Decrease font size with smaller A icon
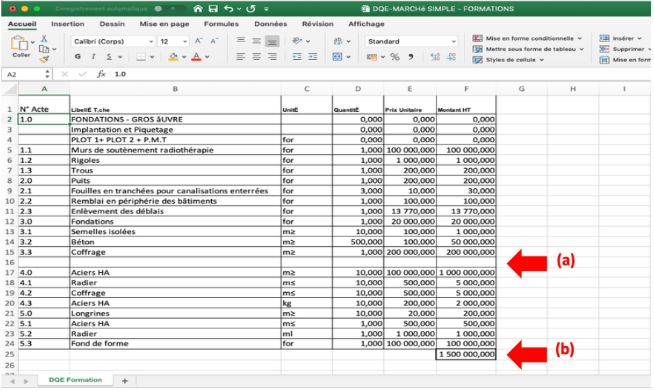This screenshot has width=654, height=391. click(x=214, y=41)
